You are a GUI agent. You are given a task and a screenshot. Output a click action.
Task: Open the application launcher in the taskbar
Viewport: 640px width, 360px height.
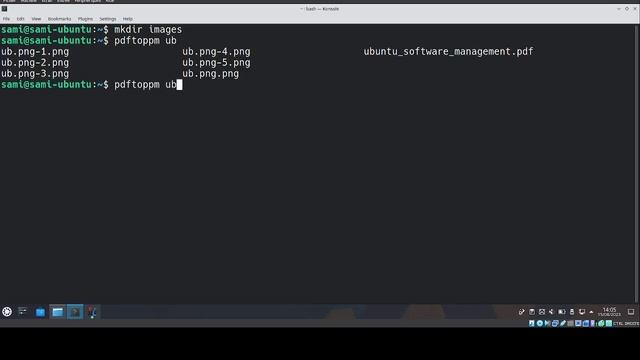(7, 312)
